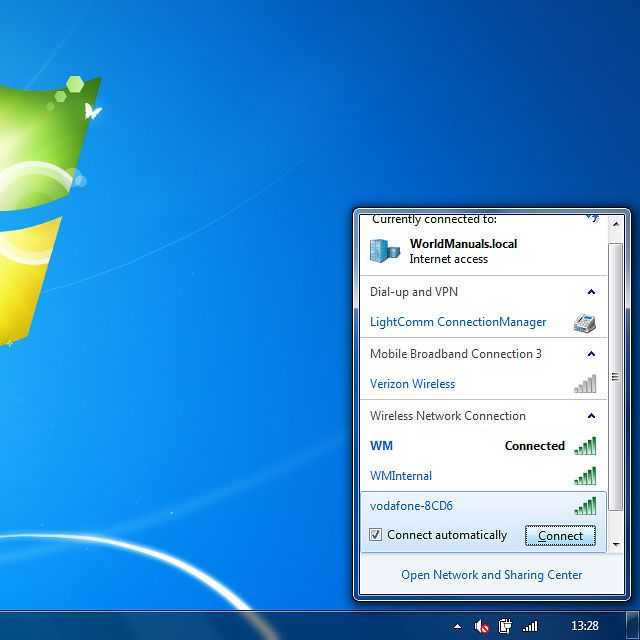Click the muted volume icon in the tray
640x640 pixels.
[x=482, y=626]
